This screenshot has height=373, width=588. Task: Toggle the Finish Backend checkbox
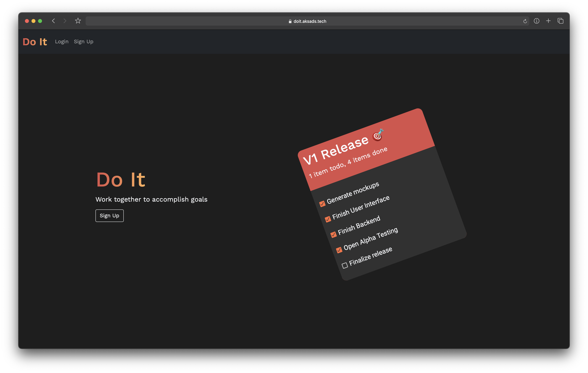[x=334, y=235]
